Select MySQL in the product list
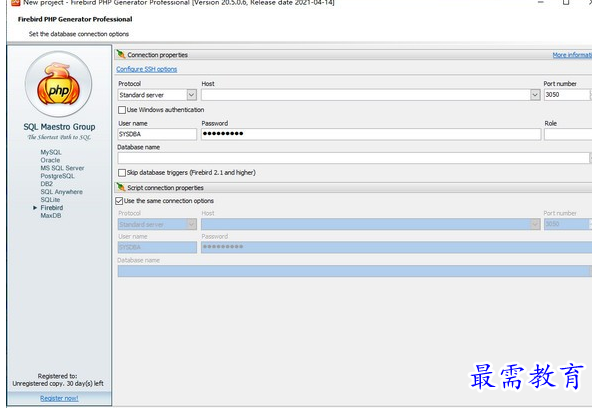This screenshot has width=592, height=408. (x=51, y=152)
